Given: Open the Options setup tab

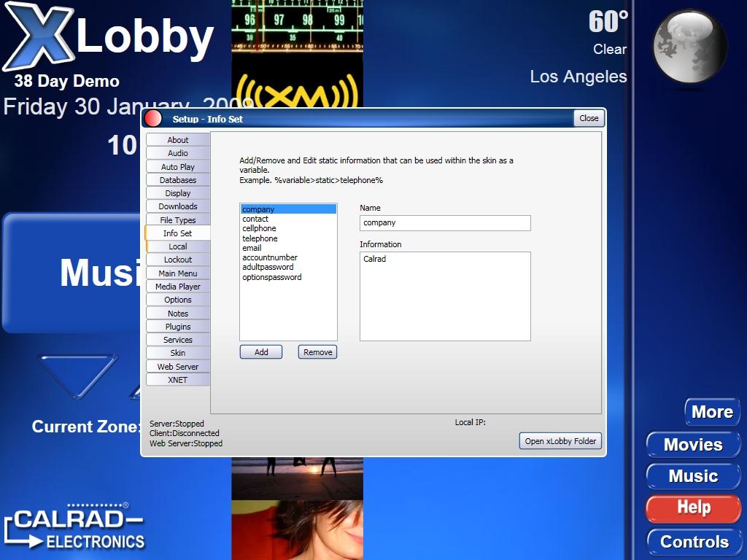Looking at the screenshot, I should [x=178, y=300].
